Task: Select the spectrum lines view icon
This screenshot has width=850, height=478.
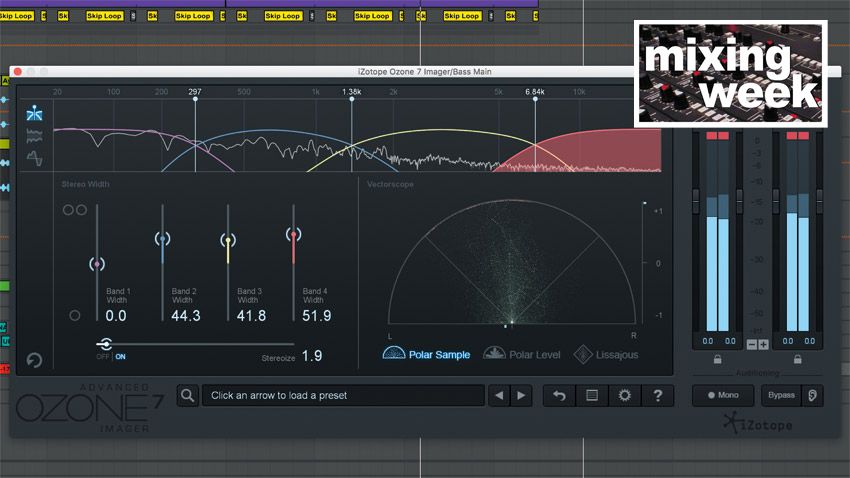Action: (34, 135)
